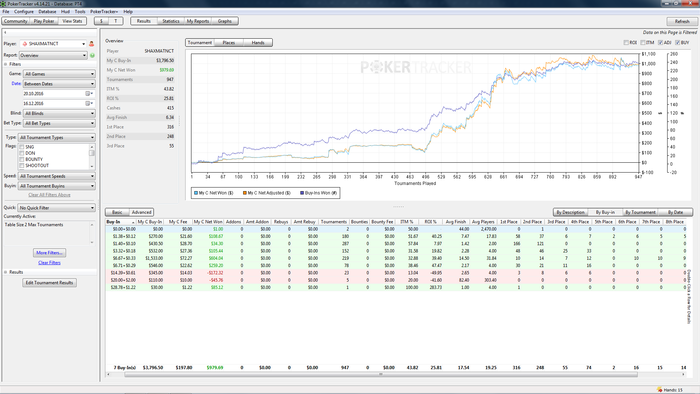
Task: Open the Game filter dropdown
Action: pyautogui.click(x=59, y=74)
